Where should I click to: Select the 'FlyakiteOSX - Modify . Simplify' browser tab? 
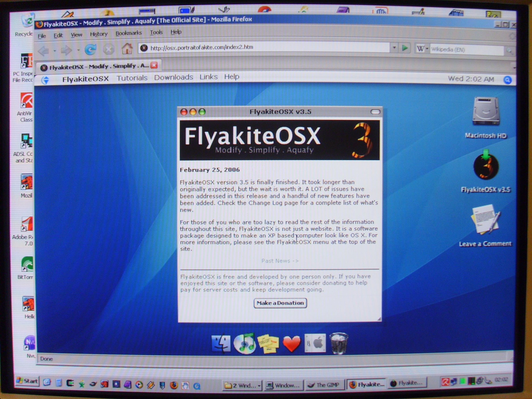point(98,66)
